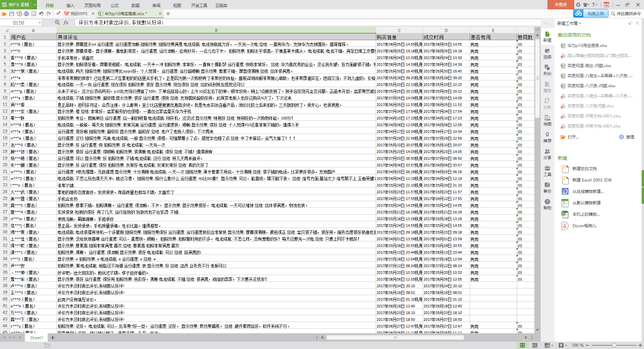
Task: Expand the WPS 表格 application menu arrow
Action: point(35,5)
